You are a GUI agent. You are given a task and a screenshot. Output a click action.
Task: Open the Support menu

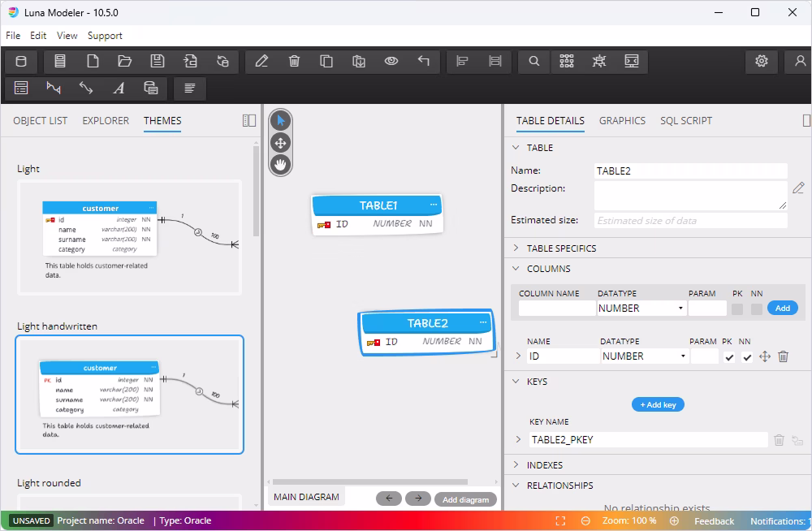[105, 36]
